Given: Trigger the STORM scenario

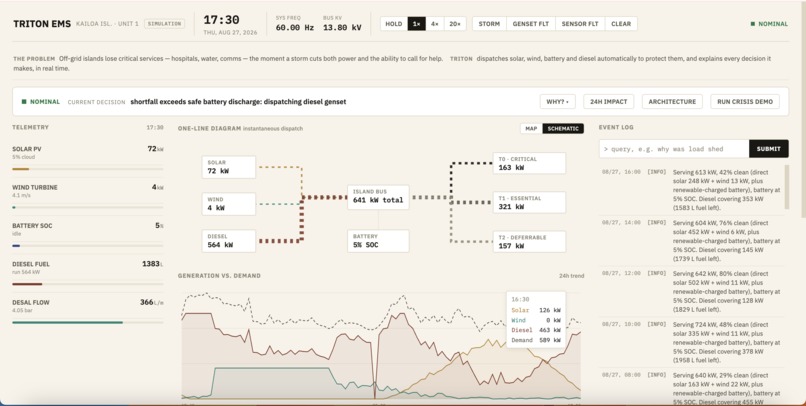Looking at the screenshot, I should [x=489, y=24].
